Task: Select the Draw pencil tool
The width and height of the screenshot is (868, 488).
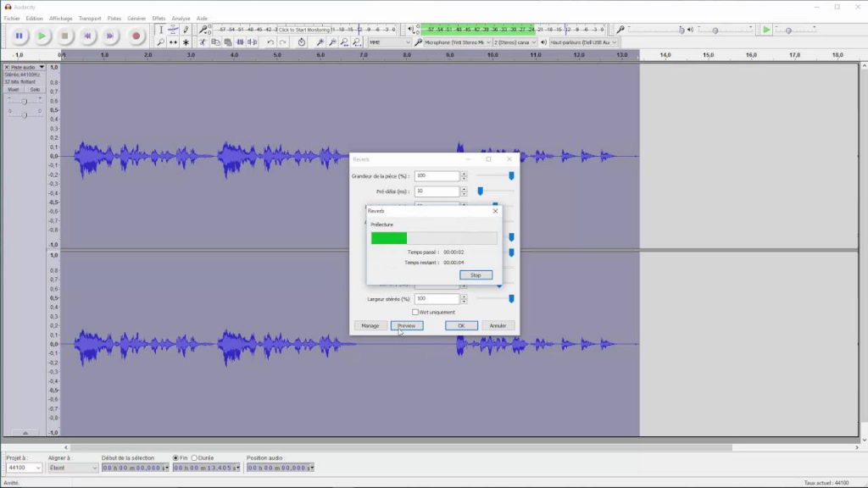Action: pos(186,30)
